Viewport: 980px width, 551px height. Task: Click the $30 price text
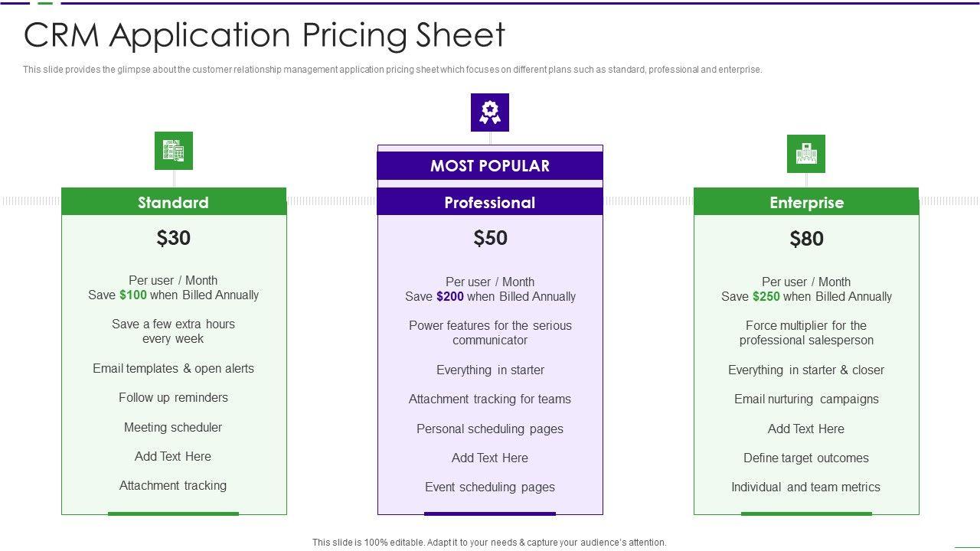(174, 238)
